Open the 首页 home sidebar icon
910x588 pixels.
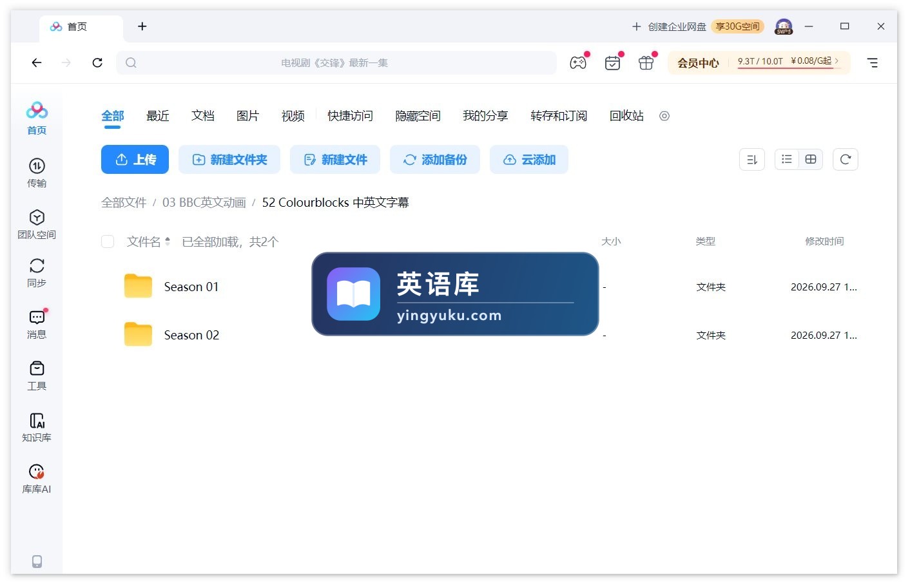click(x=37, y=119)
